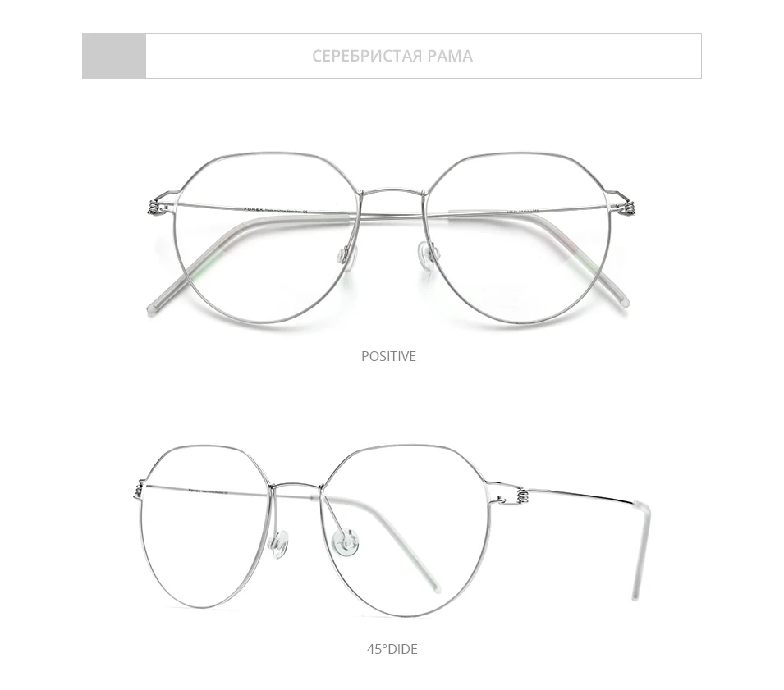Click right lens of angled-view glasses
784x690 pixels.
click(x=404, y=530)
